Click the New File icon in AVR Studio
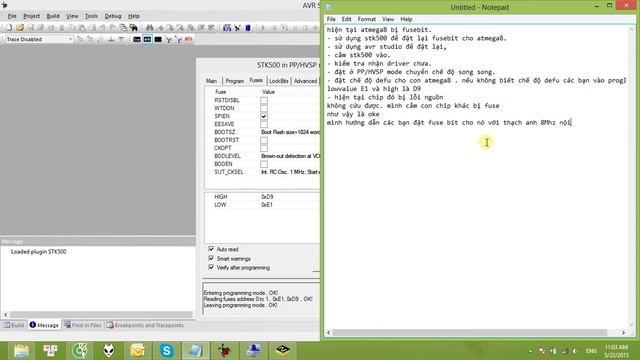640x360 pixels. click(x=9, y=28)
